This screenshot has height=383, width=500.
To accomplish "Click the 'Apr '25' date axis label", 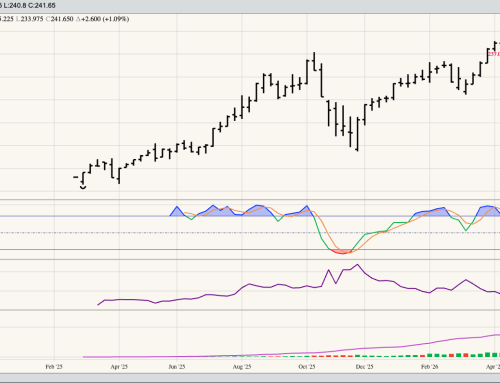I will [x=119, y=367].
